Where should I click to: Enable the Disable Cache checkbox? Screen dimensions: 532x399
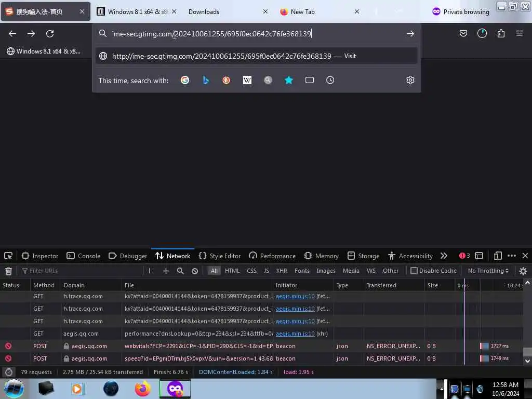coord(414,271)
